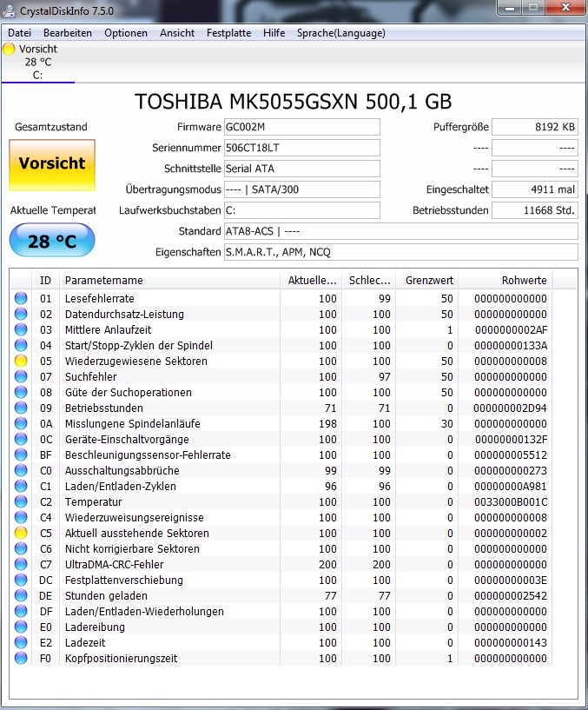Click the Eingeschaltet field 4911 mal

[x=535, y=189]
